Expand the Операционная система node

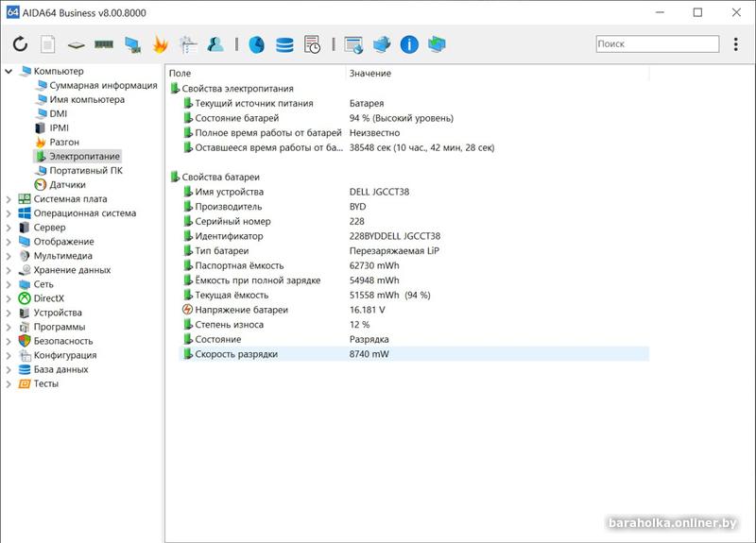tap(9, 213)
